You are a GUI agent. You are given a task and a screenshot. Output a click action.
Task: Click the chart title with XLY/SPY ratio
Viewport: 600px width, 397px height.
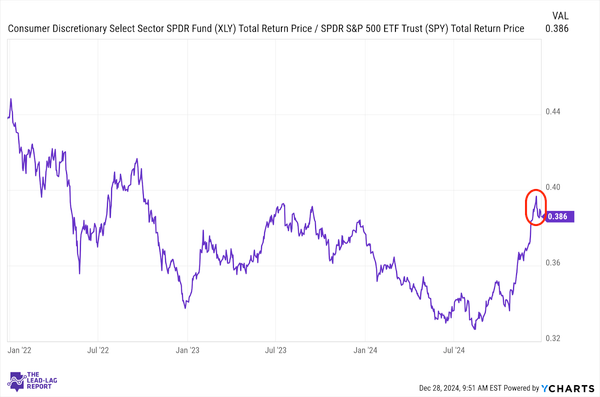pos(266,29)
